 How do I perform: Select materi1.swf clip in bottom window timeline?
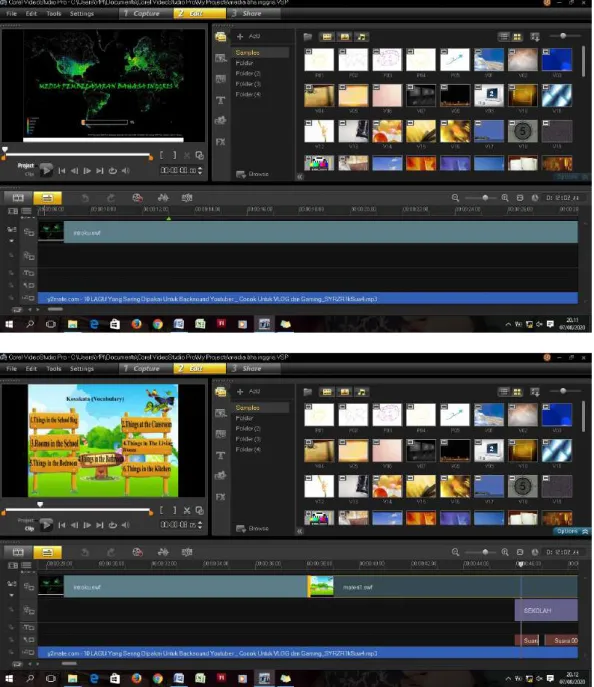tap(442, 587)
